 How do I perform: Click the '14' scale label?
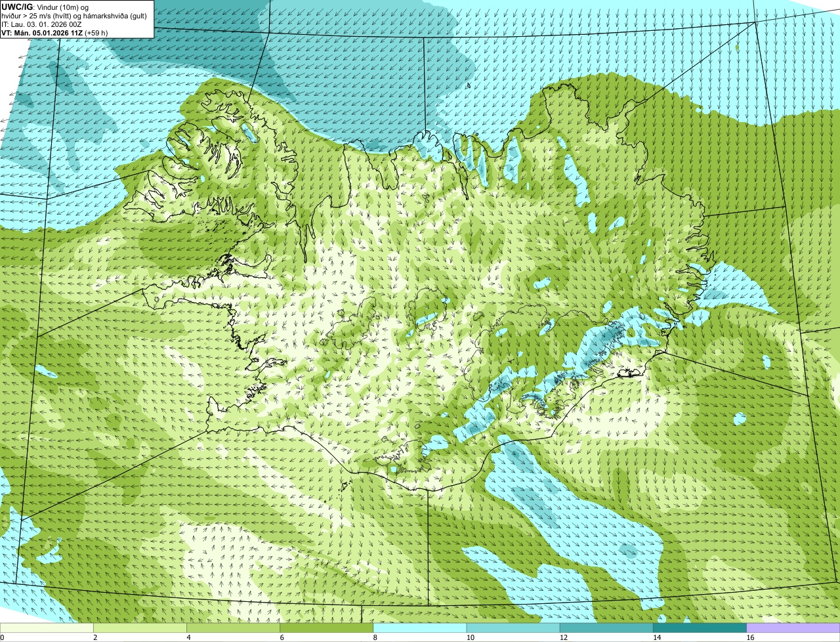click(656, 637)
